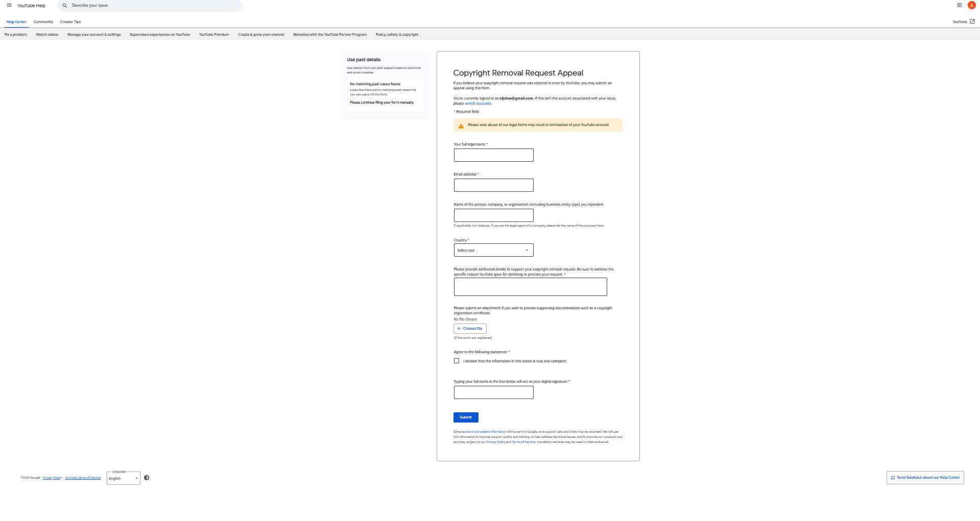Click the Use past details heading

364,60
